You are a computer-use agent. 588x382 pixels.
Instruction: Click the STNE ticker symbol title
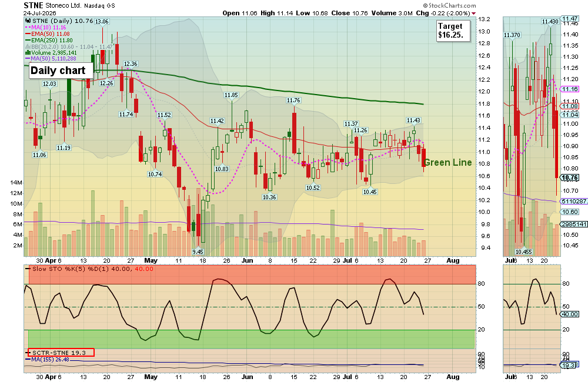34,5
